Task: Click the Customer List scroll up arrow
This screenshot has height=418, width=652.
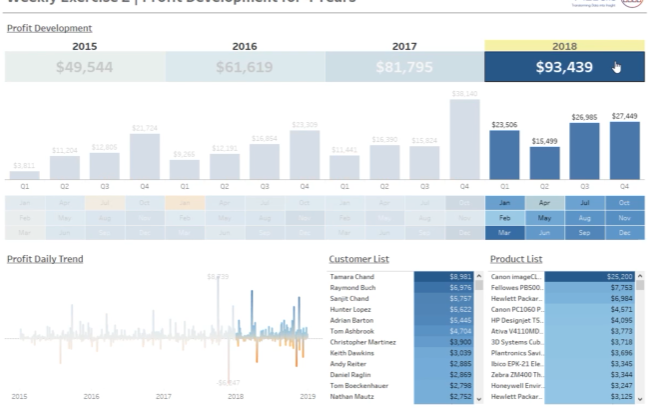Action: tap(479, 276)
